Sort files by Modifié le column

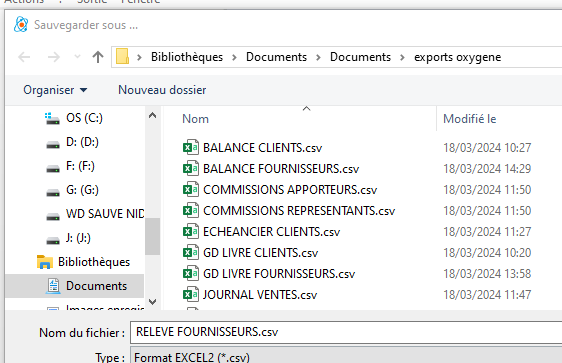(470, 119)
